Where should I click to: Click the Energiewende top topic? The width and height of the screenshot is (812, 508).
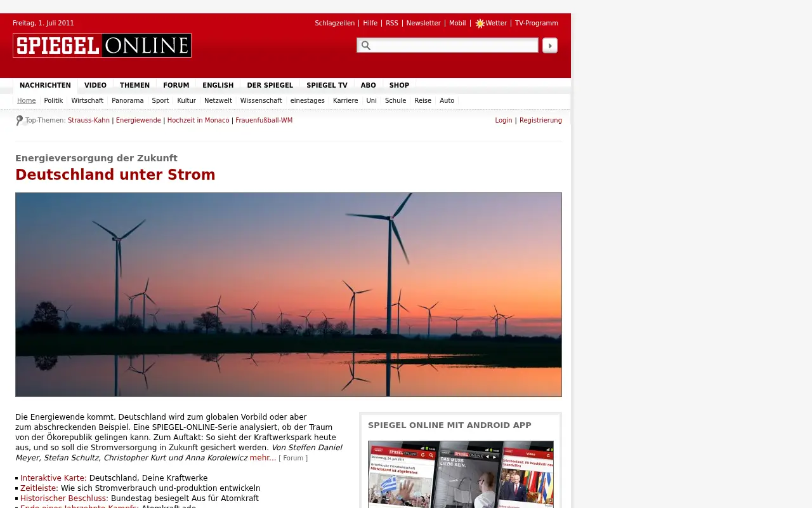click(x=138, y=121)
